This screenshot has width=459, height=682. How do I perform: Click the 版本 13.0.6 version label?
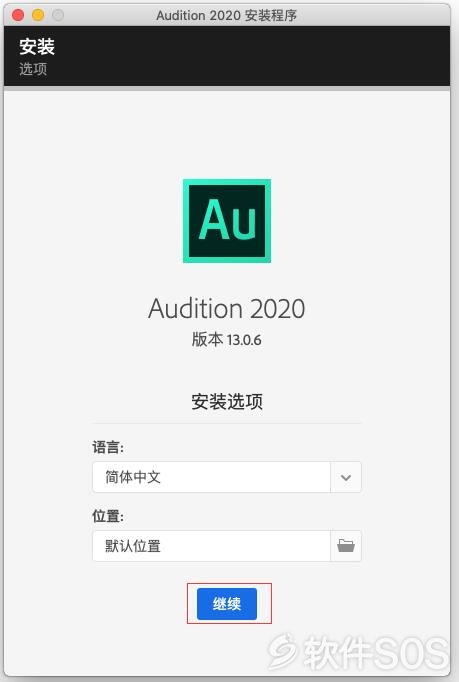pyautogui.click(x=227, y=339)
